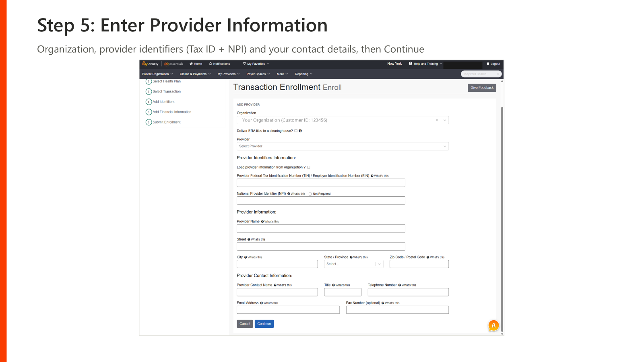Select step 2 Select Health Plan
Image resolution: width=644 pixels, height=362 pixels.
(163, 81)
